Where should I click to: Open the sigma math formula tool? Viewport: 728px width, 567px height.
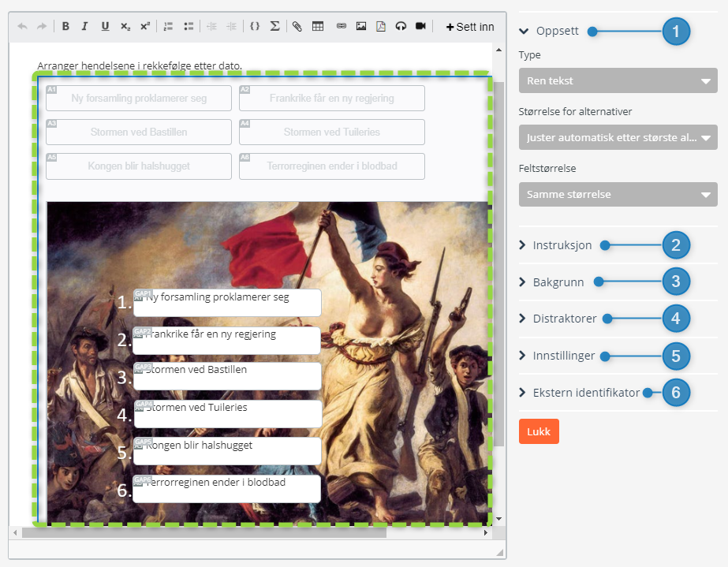pos(274,27)
